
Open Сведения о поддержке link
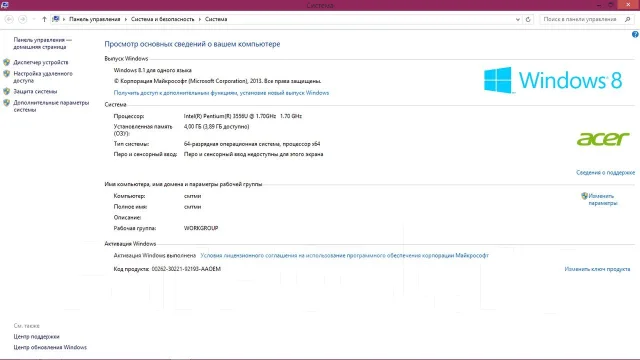tap(605, 172)
